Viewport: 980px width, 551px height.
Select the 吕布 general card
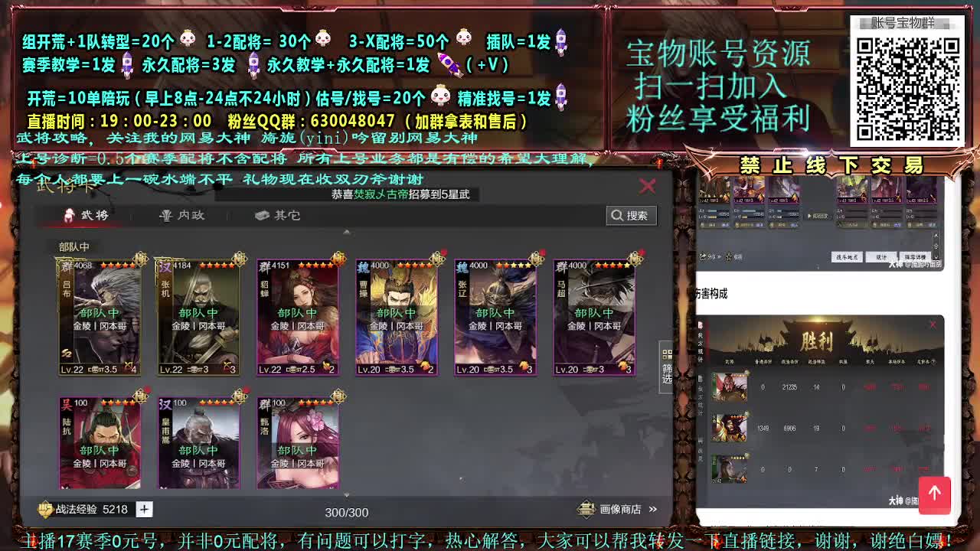pos(100,318)
